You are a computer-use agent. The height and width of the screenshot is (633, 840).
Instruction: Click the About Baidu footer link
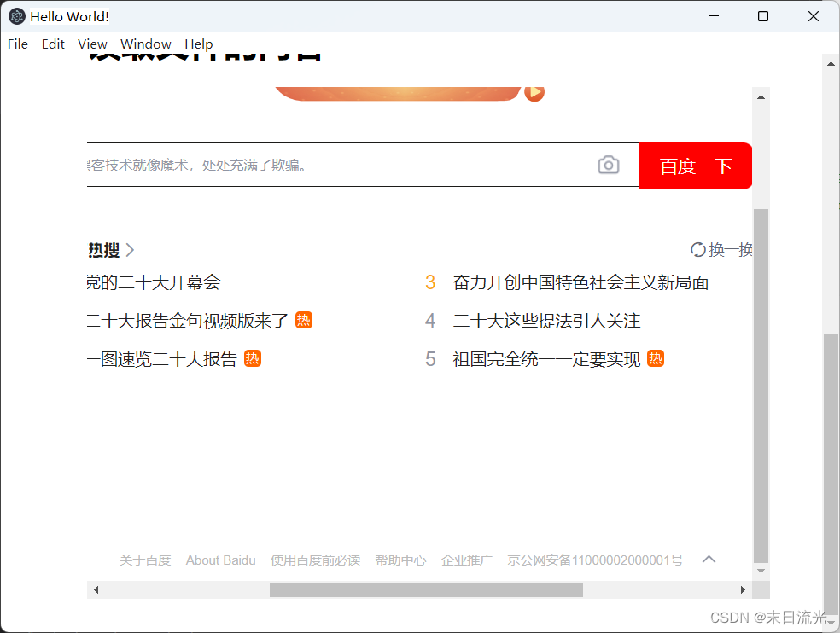tap(221, 560)
